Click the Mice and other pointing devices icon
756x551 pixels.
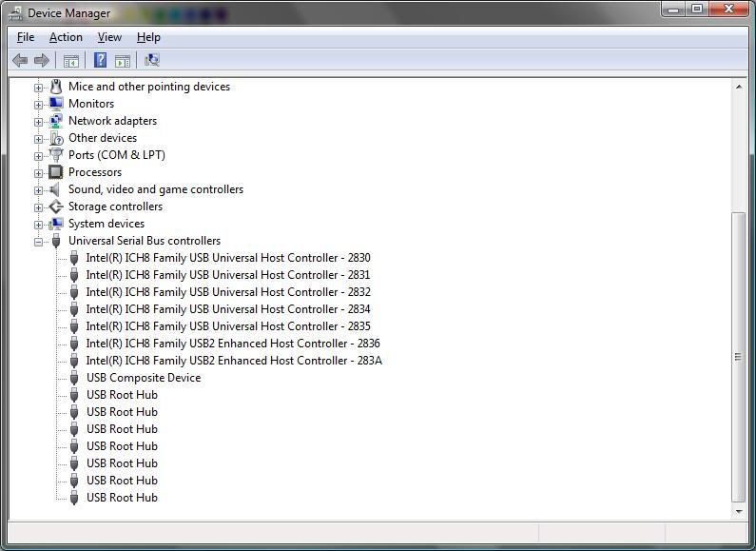coord(56,87)
